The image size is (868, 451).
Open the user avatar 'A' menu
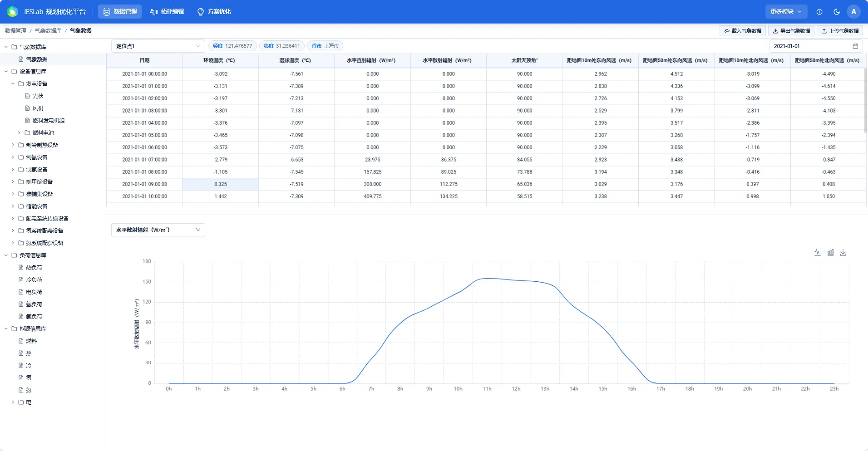click(853, 12)
